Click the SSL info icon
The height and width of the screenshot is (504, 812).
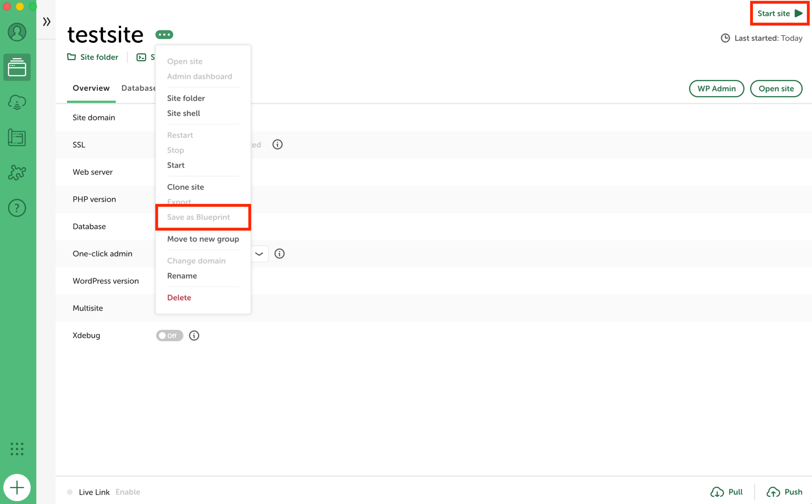[x=278, y=144]
